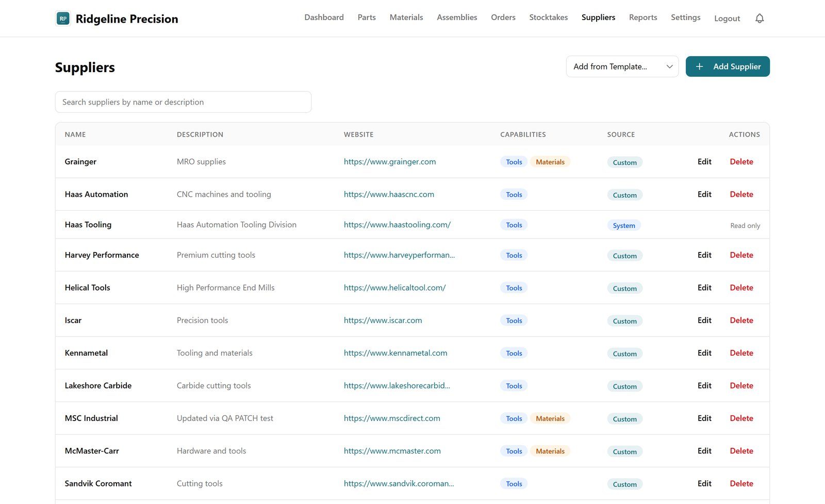This screenshot has height=504, width=825.
Task: Delete McMaster-Carr
Action: click(741, 451)
